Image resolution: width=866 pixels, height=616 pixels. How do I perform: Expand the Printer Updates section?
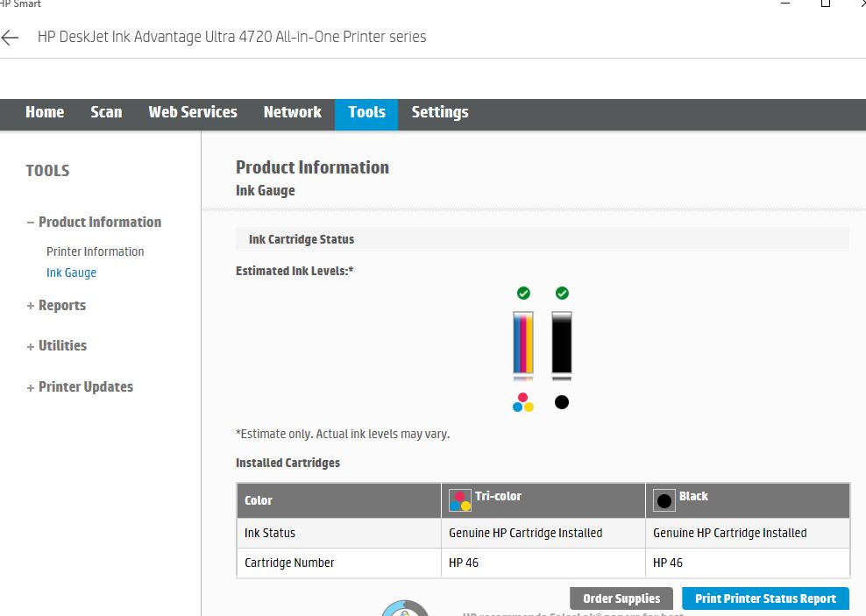[85, 386]
